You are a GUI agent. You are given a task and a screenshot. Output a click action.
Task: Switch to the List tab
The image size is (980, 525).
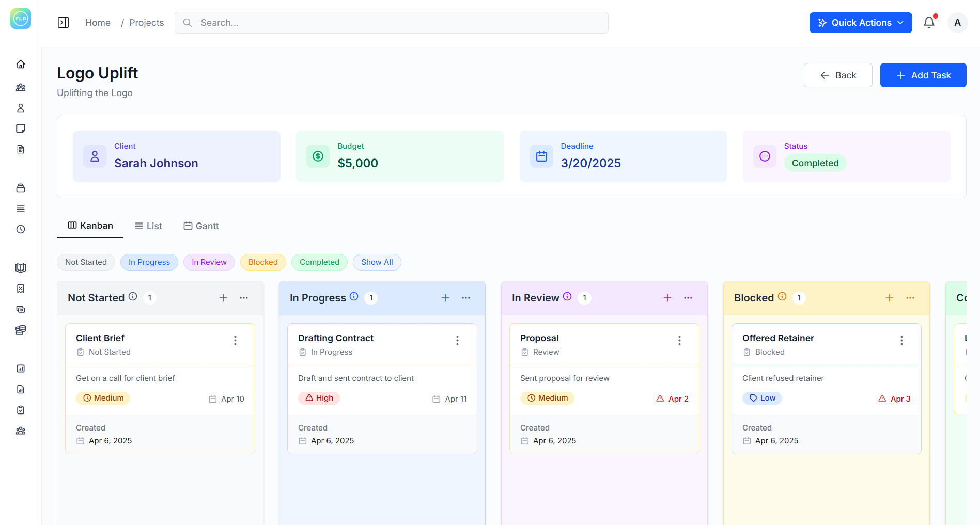point(148,226)
